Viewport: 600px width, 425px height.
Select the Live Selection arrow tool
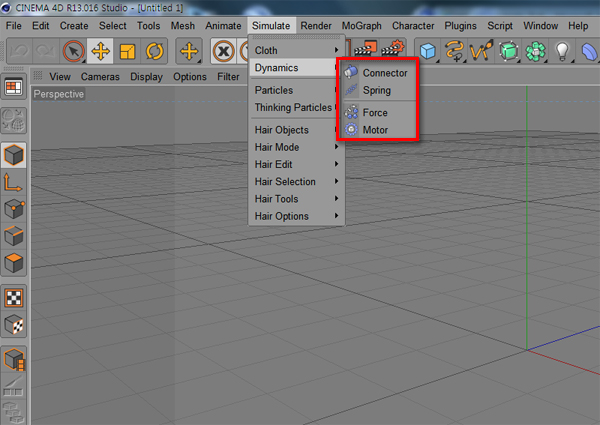(x=73, y=51)
